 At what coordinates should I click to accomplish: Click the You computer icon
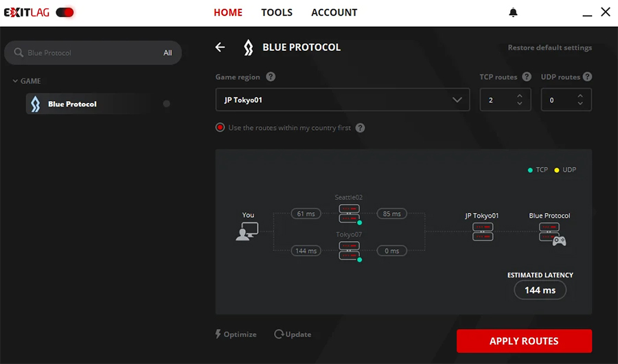(247, 231)
